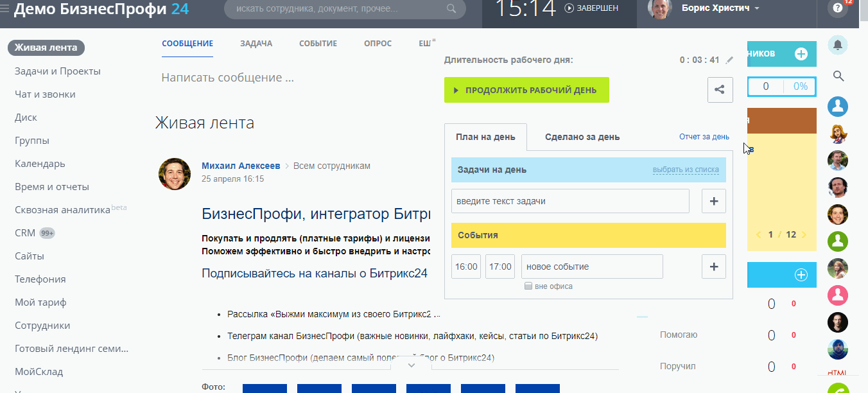Open 'CRM' in left menu
This screenshot has height=393, width=868.
25,233
